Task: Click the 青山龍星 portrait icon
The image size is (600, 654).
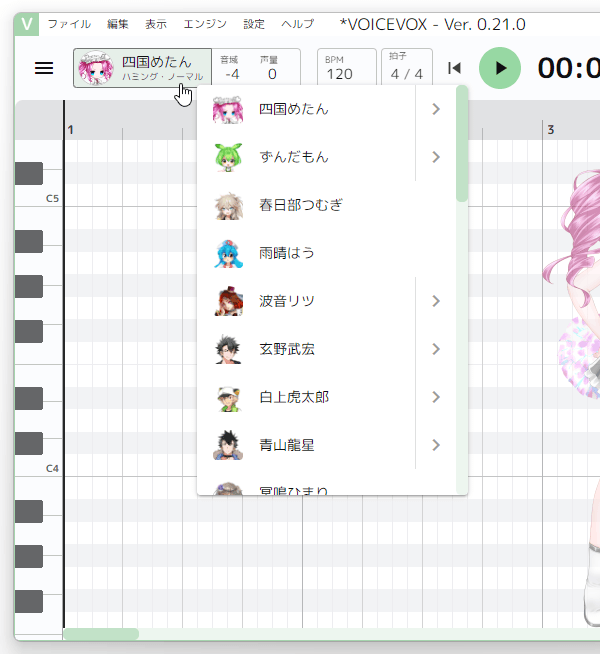Action: tap(228, 445)
